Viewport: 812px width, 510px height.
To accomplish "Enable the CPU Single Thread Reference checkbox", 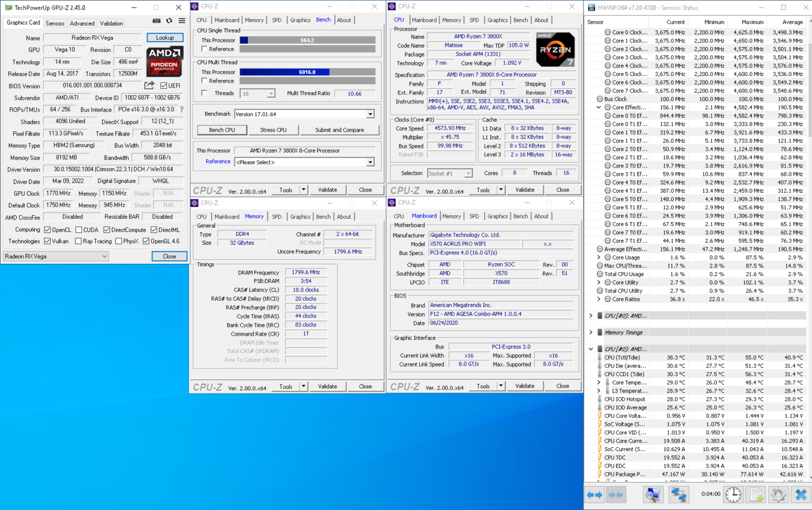I will click(204, 49).
